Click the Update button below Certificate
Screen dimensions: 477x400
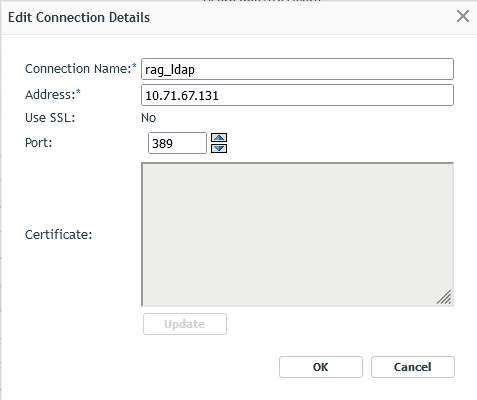185,324
